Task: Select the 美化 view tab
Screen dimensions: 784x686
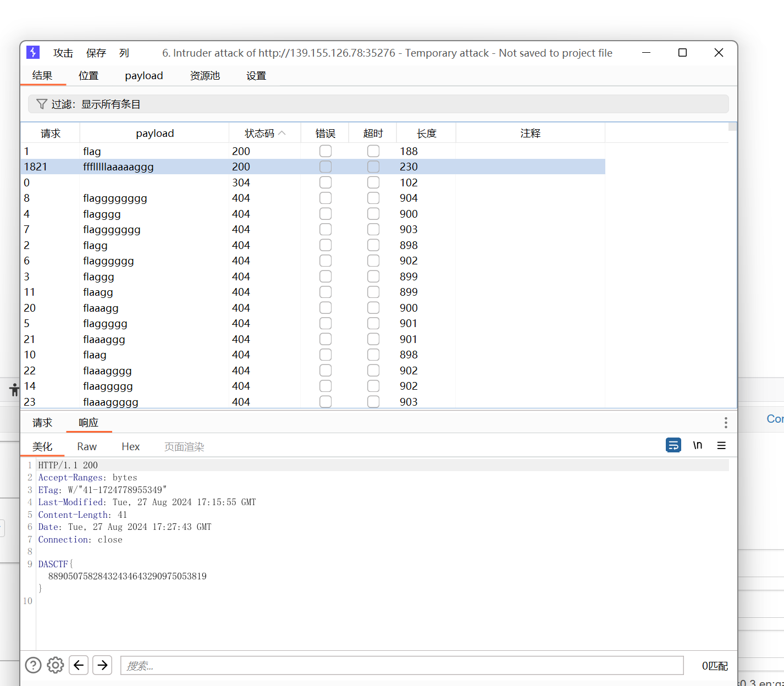Action: (x=42, y=446)
